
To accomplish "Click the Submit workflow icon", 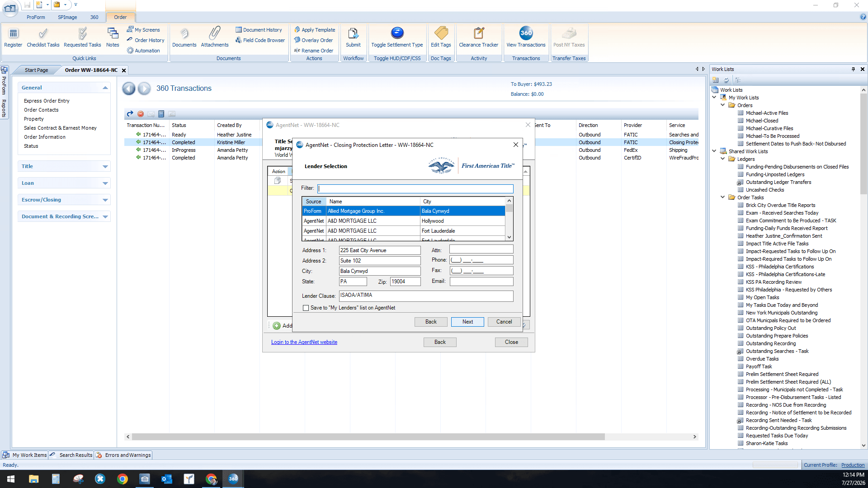I will pyautogui.click(x=353, y=37).
